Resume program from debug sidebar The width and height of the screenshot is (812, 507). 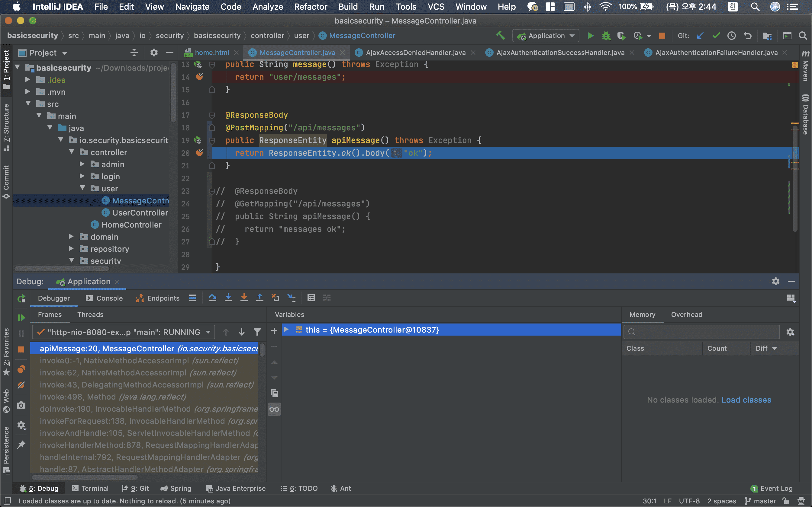(21, 317)
